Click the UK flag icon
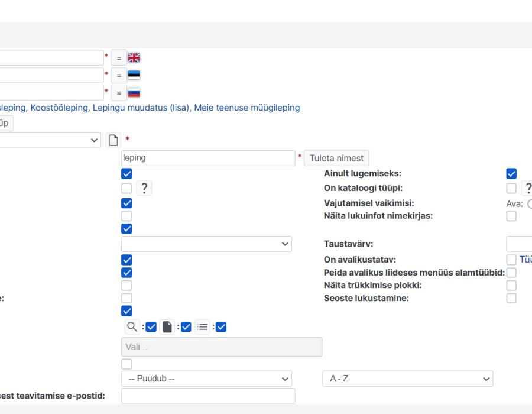Viewport: 532px width, 414px height. point(134,58)
